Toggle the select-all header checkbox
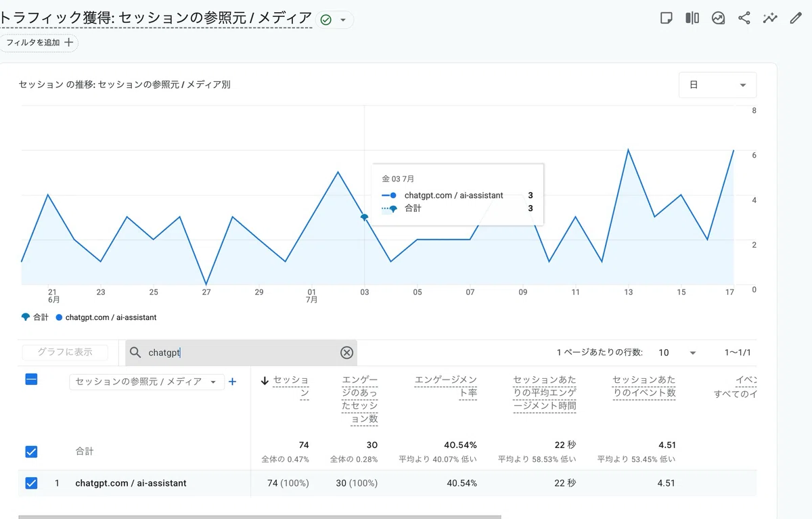The width and height of the screenshot is (812, 519). [x=31, y=380]
